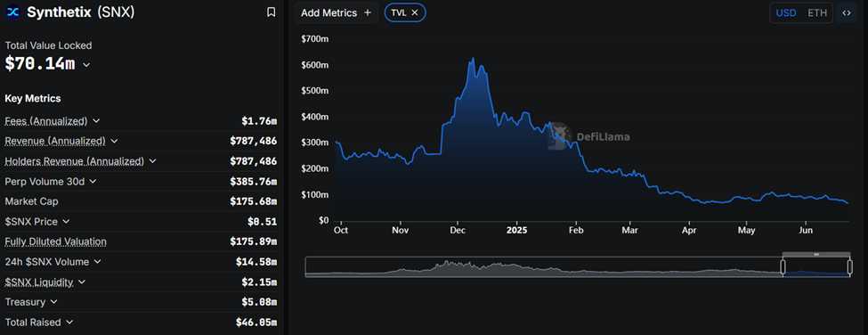Click the $175.89m valuation value

click(253, 241)
